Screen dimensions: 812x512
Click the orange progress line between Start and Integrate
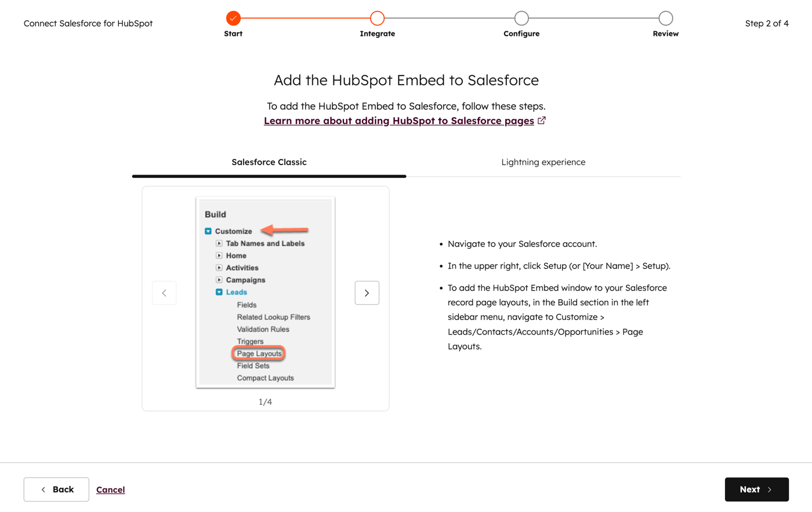point(304,18)
